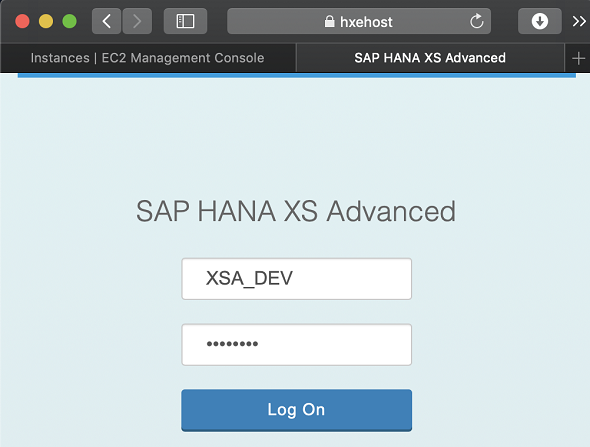Go back with the Safari back arrow
The image size is (590, 447).
(x=106, y=21)
